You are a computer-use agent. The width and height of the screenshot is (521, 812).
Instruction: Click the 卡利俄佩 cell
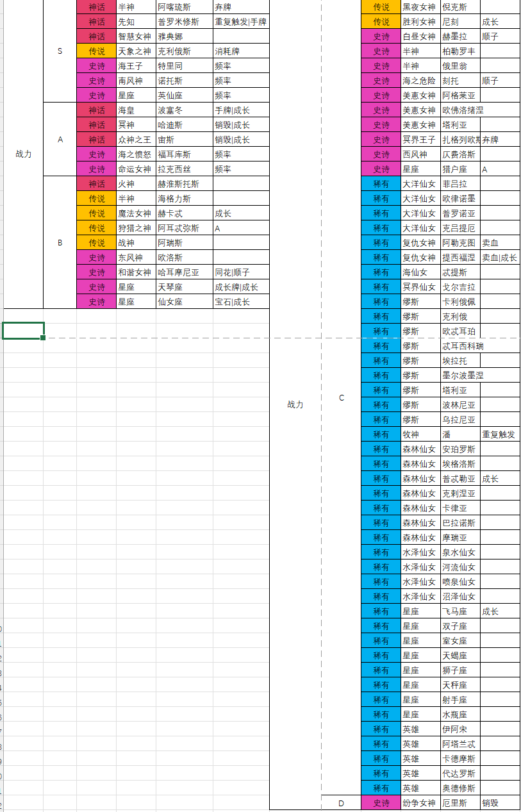[x=460, y=302]
